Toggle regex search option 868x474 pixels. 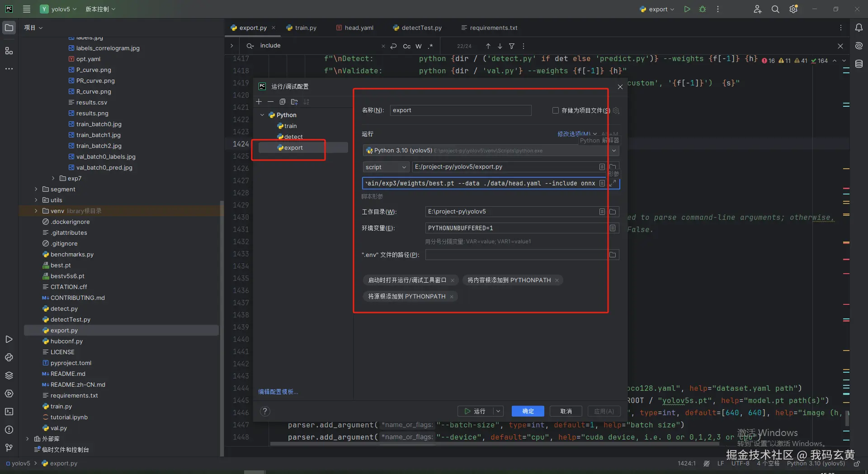[430, 46]
